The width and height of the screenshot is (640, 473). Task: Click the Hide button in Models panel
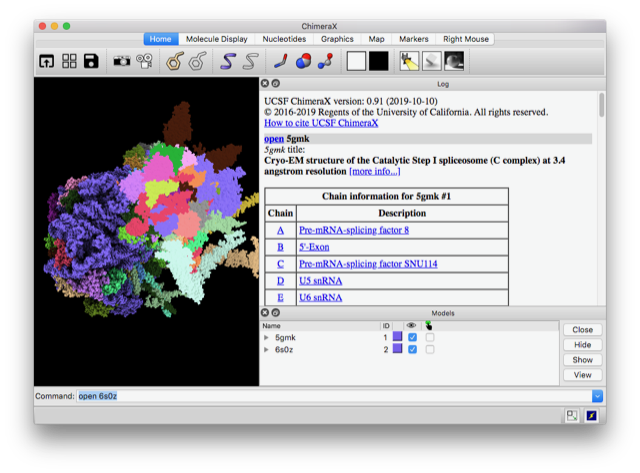coord(582,344)
